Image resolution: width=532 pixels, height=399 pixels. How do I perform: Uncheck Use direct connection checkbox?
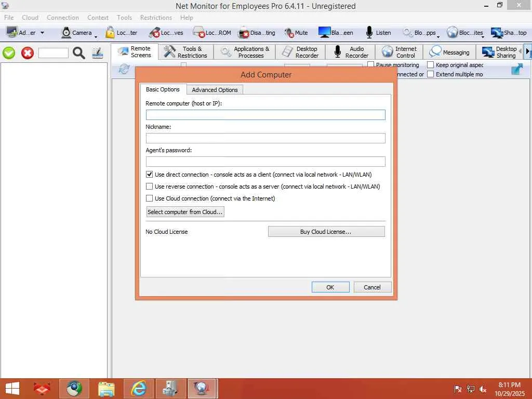149,175
